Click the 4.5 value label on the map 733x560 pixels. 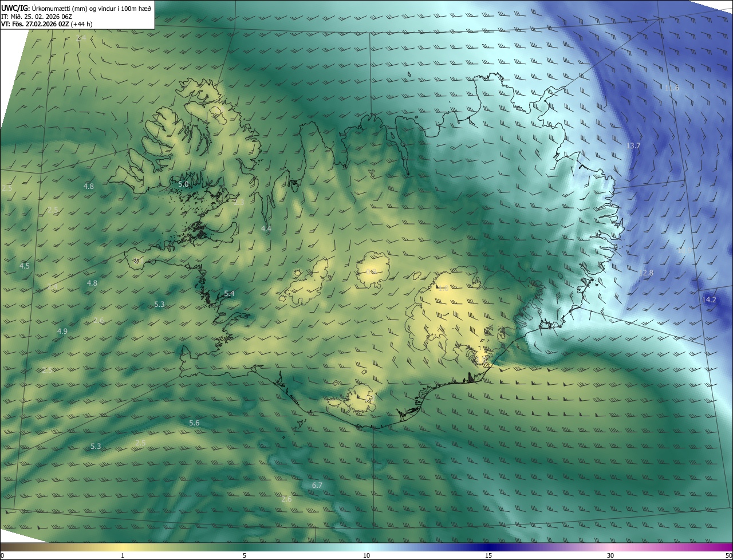point(25,266)
